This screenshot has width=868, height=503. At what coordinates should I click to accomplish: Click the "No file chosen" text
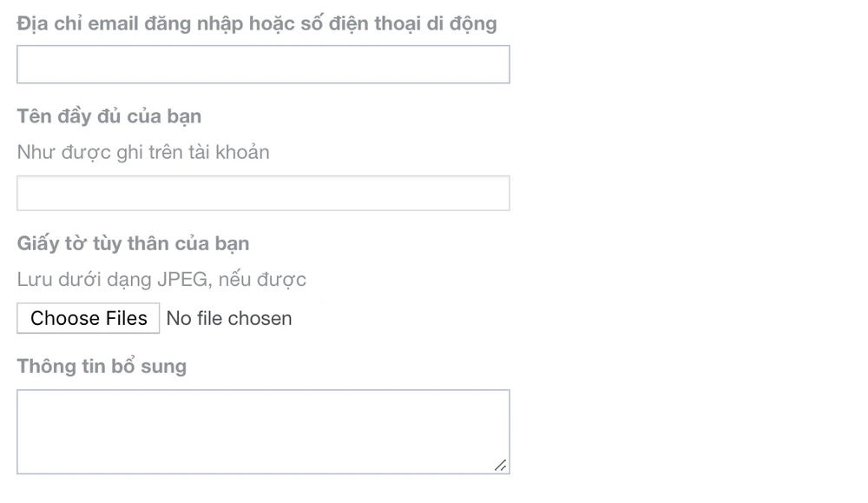[229, 319]
